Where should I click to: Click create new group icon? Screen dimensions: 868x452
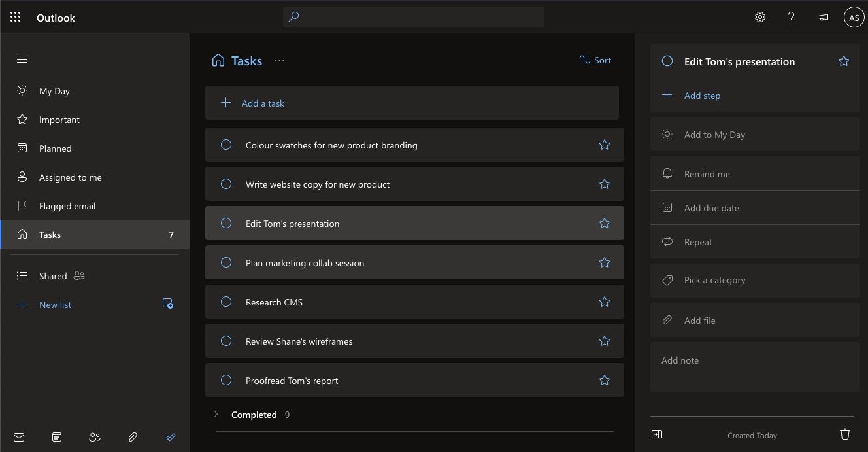[168, 304]
